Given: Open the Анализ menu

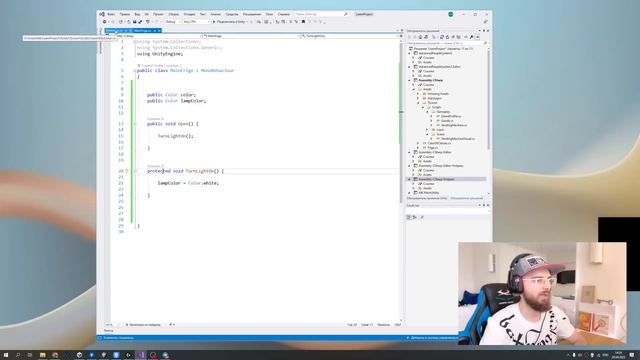Looking at the screenshot, I should [x=216, y=14].
